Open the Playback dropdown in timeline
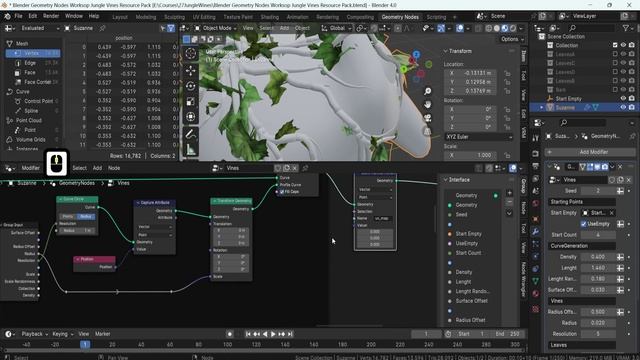Viewport: 640px width, 360px height. point(35,334)
